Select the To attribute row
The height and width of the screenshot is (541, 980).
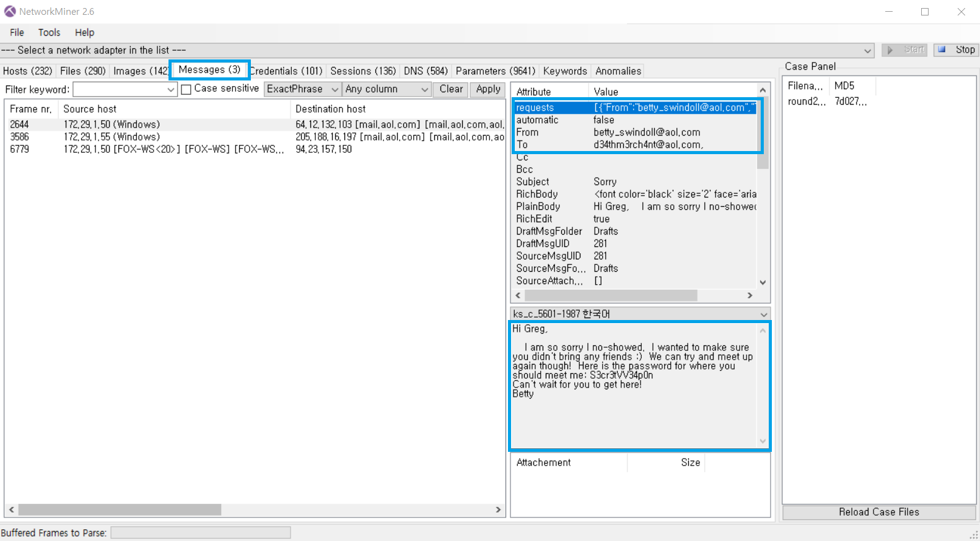pos(634,145)
